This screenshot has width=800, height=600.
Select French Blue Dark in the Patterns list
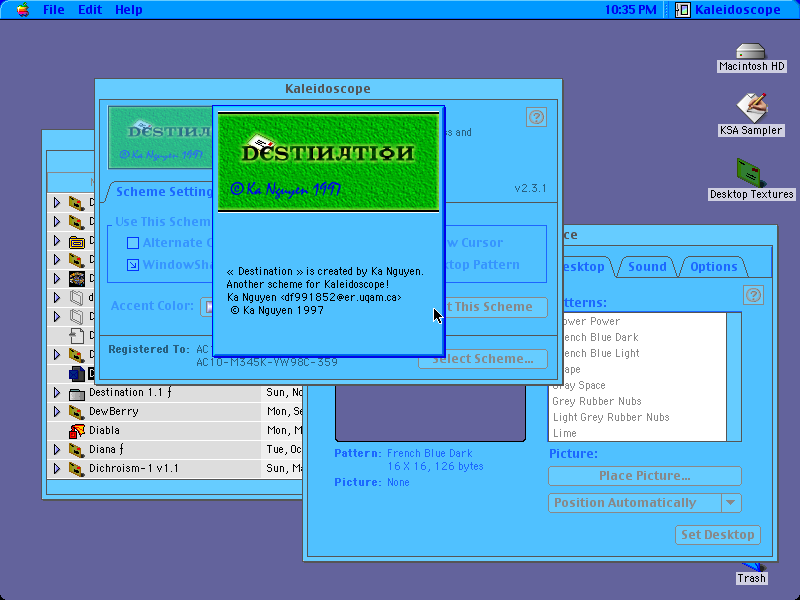point(637,337)
